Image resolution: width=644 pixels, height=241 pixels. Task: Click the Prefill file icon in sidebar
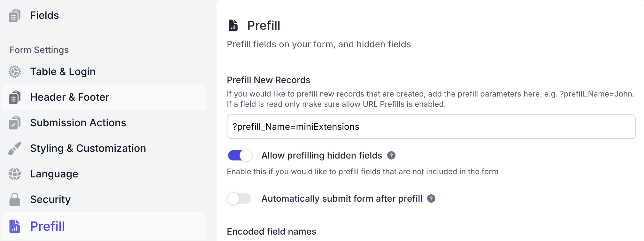(x=15, y=226)
